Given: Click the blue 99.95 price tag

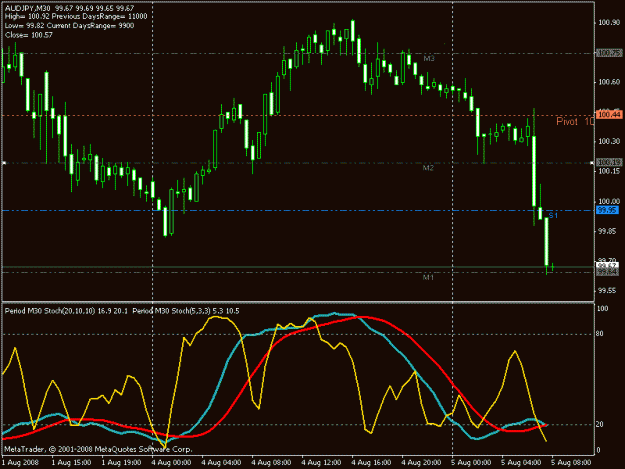Looking at the screenshot, I should [607, 210].
